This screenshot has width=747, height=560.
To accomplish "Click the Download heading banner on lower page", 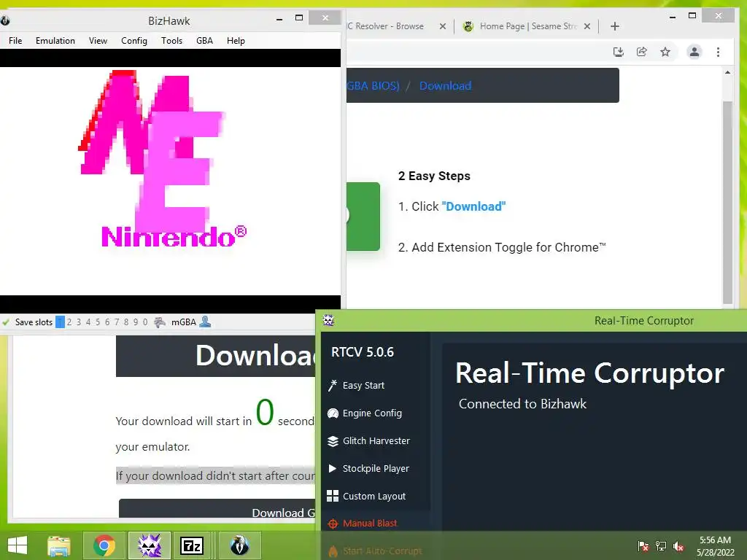I will point(215,356).
